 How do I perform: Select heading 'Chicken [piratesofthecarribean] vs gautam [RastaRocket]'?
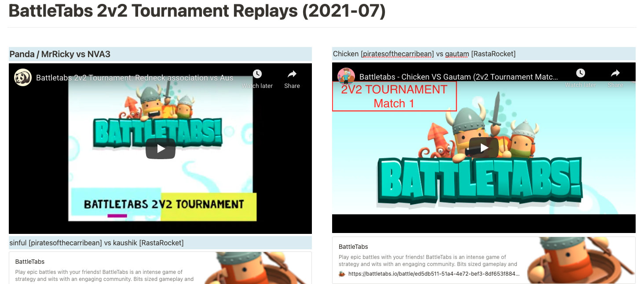424,54
